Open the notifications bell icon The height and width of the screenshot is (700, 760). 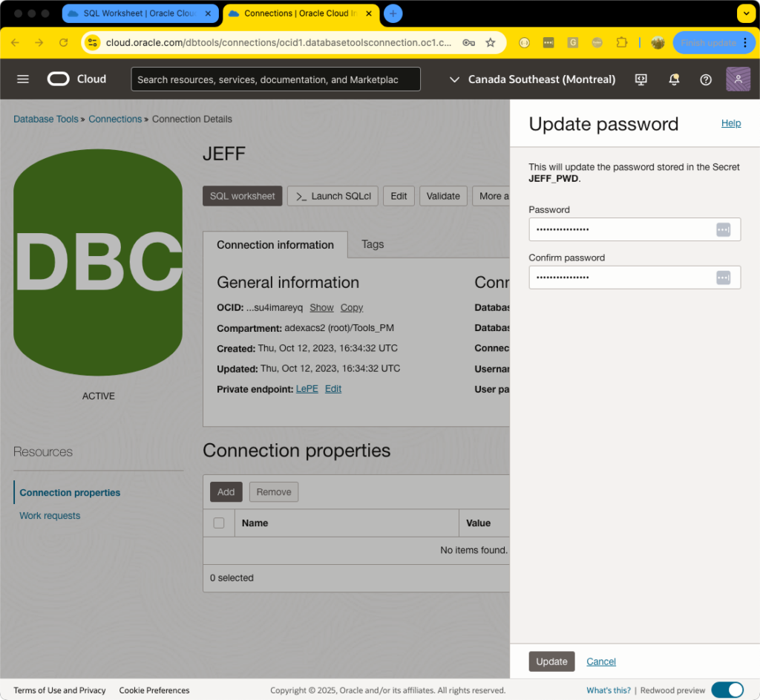click(674, 79)
